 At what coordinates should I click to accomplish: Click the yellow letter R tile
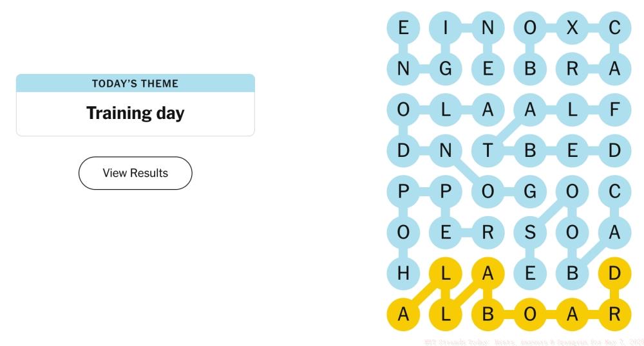[614, 314]
